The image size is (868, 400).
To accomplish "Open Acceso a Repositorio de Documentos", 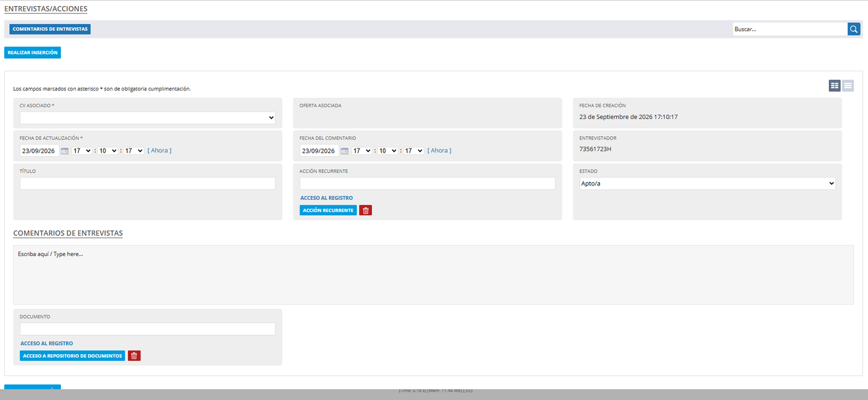I will click(72, 356).
